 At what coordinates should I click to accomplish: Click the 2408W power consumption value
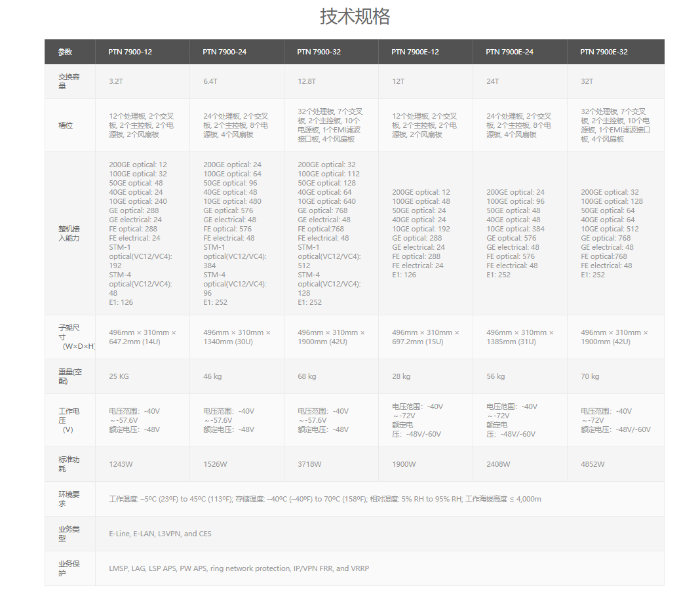[498, 464]
